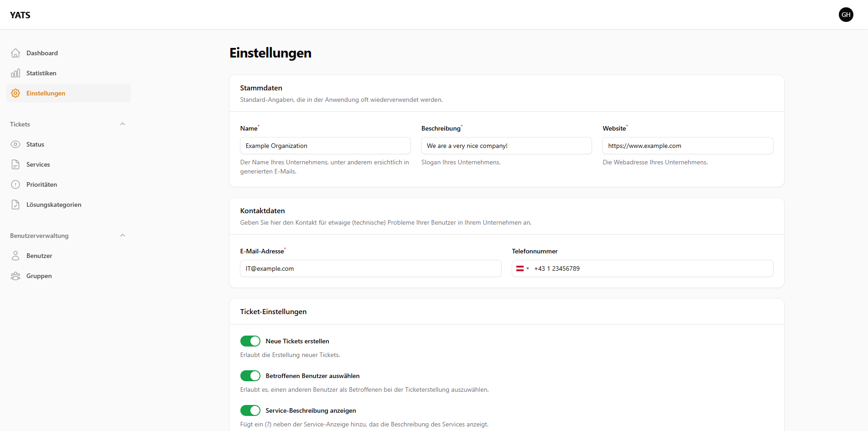Turn off Service-Beschreibung anzeigen switch
Viewport: 868px width, 431px height.
click(x=250, y=410)
